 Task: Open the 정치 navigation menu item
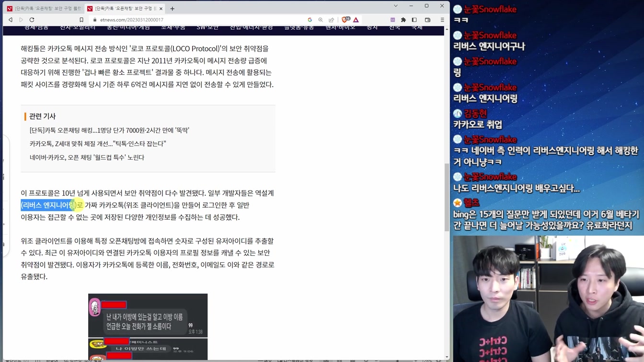point(372,28)
